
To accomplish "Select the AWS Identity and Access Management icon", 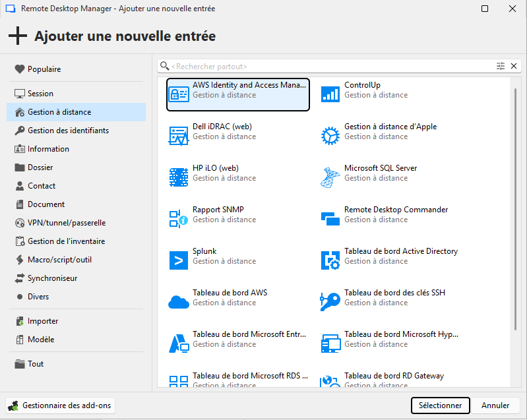I will point(179,94).
